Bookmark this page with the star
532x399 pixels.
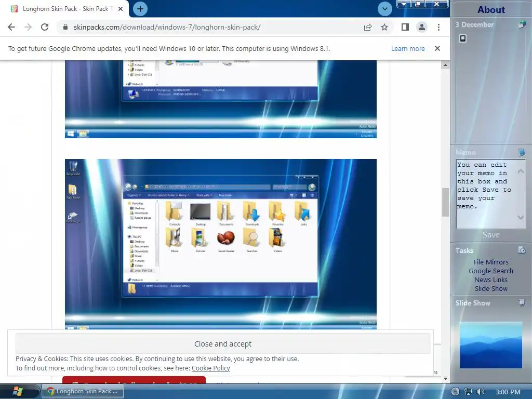tap(384, 27)
